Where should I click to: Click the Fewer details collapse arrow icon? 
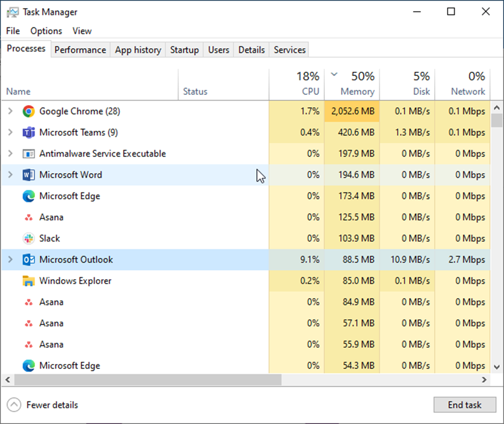(x=14, y=405)
